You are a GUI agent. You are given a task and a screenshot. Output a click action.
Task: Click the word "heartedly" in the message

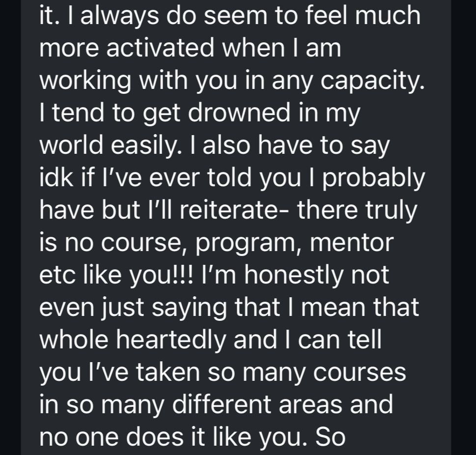(x=171, y=339)
